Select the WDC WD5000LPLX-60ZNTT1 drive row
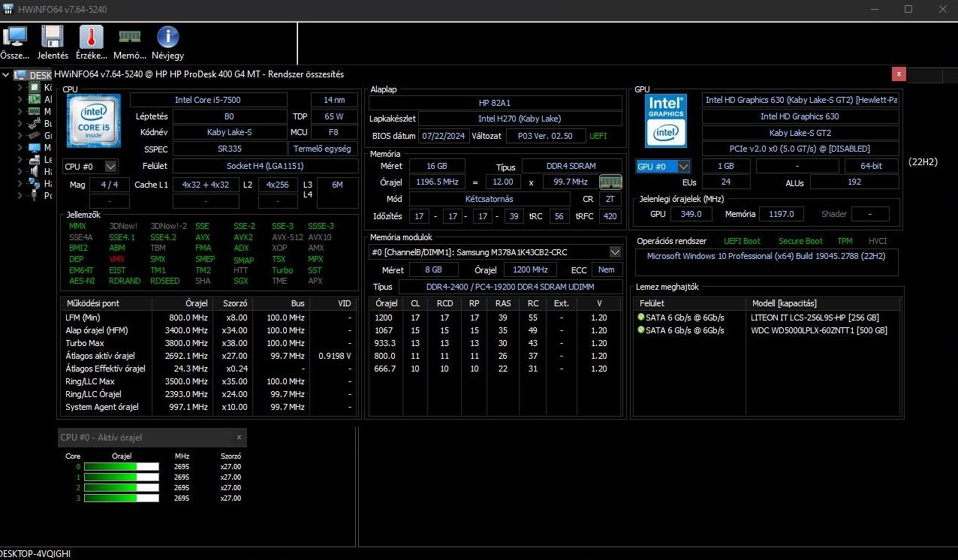Screen dimensions: 958x560 [x=766, y=330]
